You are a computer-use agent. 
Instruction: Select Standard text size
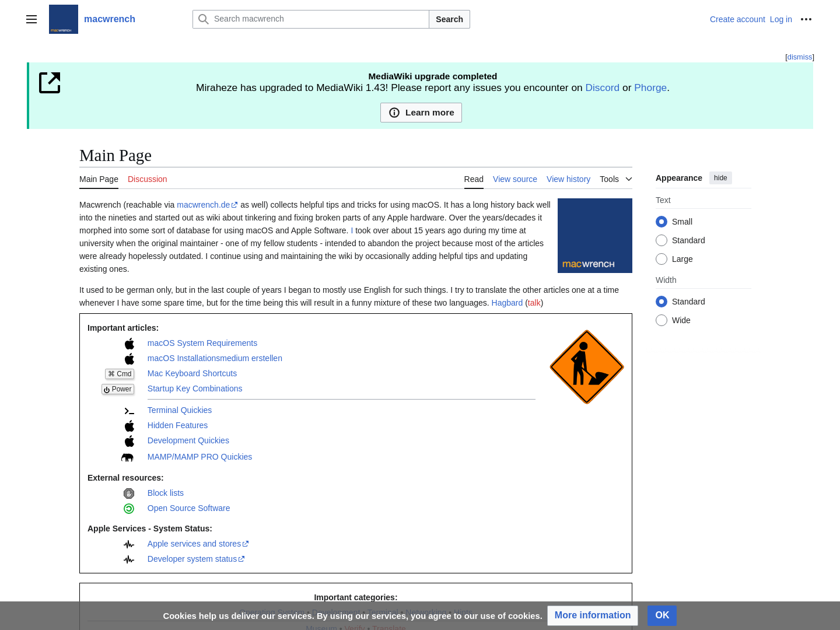coord(661,240)
